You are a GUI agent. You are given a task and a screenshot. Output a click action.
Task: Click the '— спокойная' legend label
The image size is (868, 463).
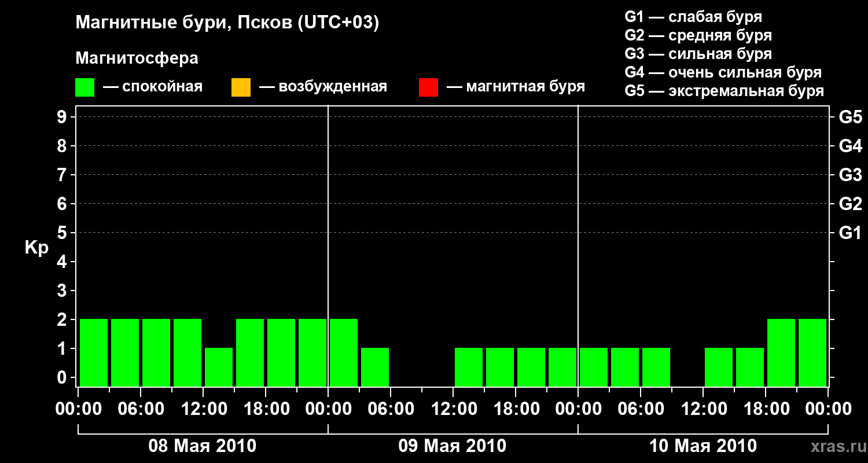(153, 87)
